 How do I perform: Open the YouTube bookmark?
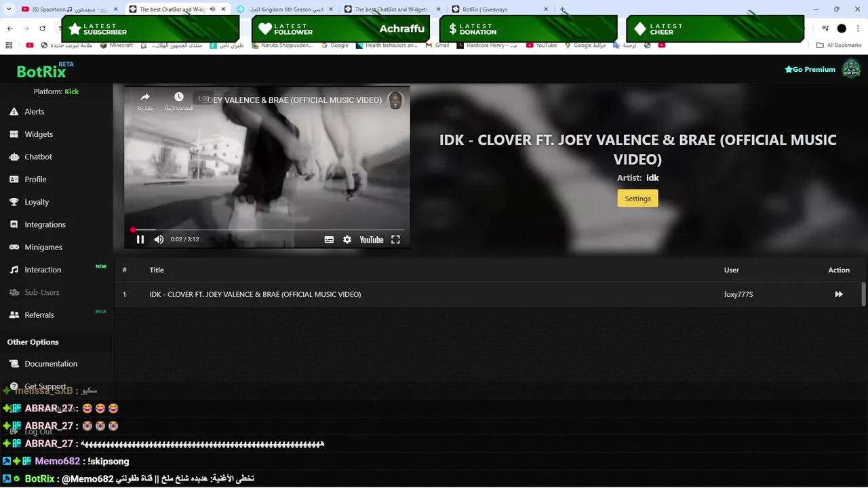(x=541, y=45)
